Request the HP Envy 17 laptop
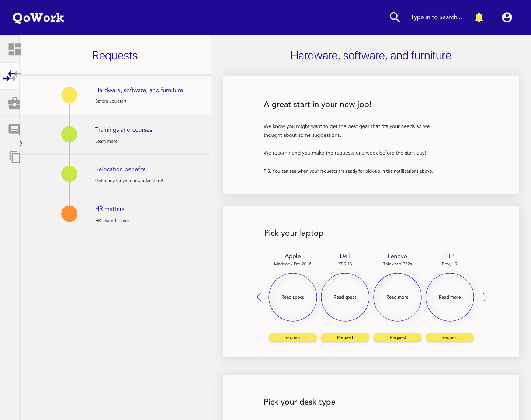This screenshot has width=531, height=420. point(450,337)
